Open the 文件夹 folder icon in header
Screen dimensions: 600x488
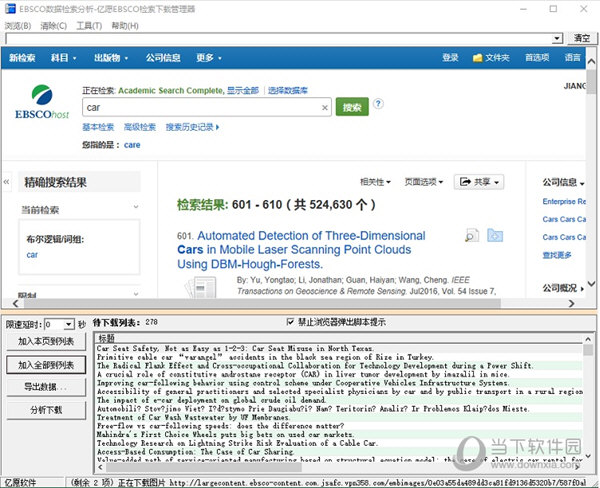pos(477,58)
